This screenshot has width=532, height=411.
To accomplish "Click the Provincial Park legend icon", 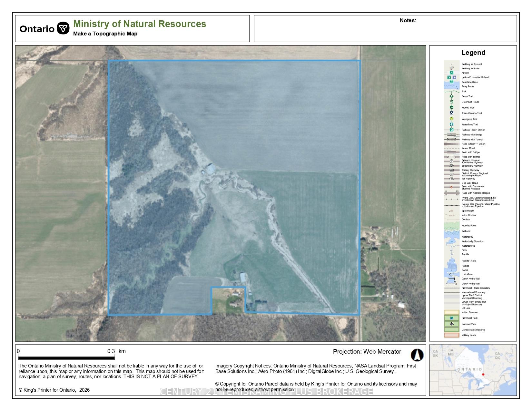I will coord(452,318).
